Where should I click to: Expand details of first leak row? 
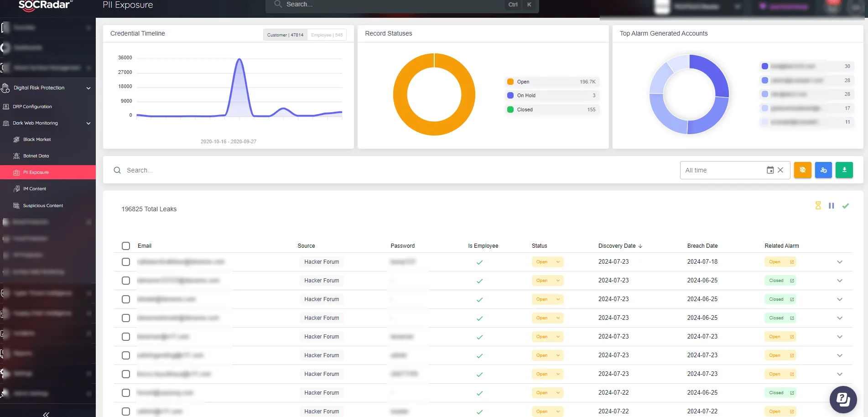[840, 262]
